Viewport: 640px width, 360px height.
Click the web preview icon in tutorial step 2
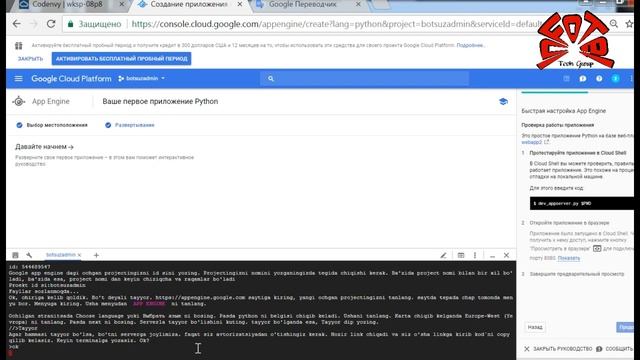(597, 248)
